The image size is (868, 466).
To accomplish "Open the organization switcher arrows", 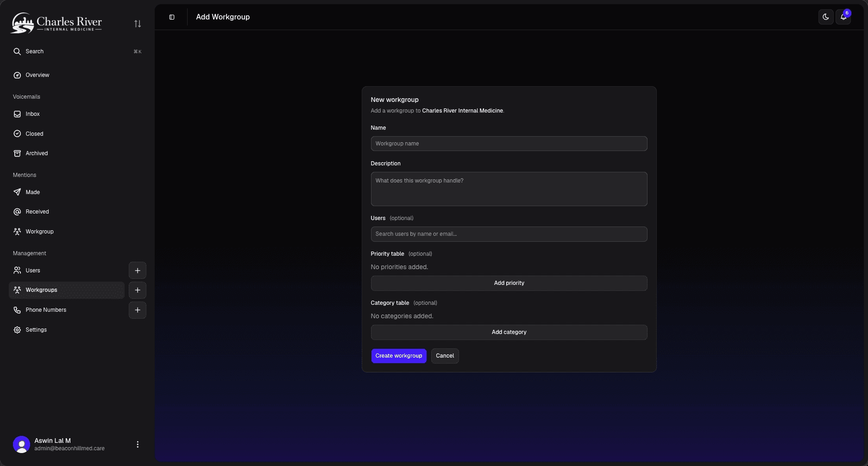I will pos(138,24).
